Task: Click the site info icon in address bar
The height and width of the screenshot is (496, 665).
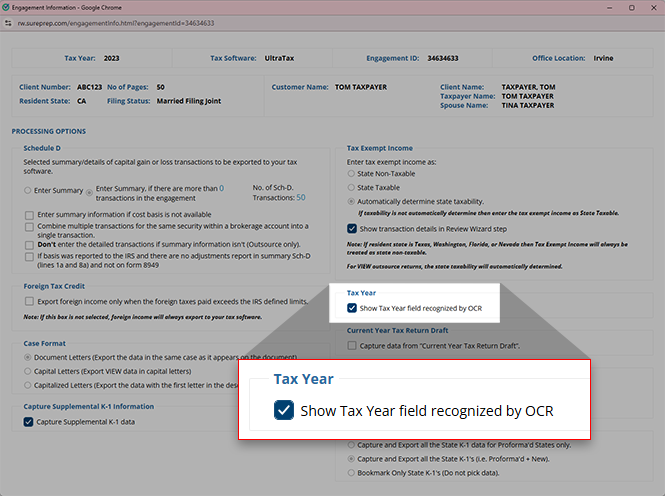Action: pyautogui.click(x=8, y=23)
